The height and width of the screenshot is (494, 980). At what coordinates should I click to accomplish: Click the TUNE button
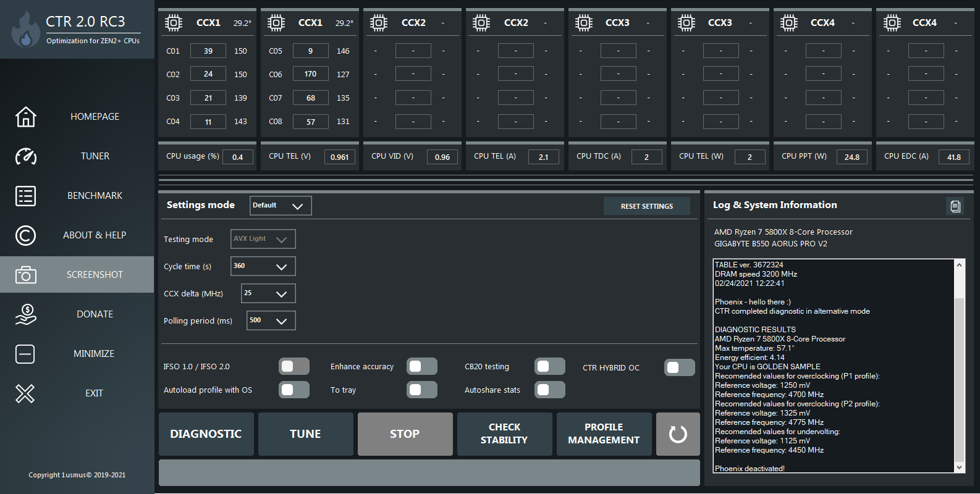[306, 434]
